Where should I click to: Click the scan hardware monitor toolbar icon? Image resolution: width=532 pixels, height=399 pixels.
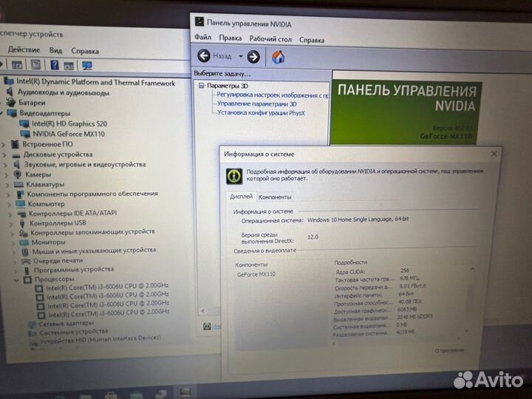click(87, 65)
